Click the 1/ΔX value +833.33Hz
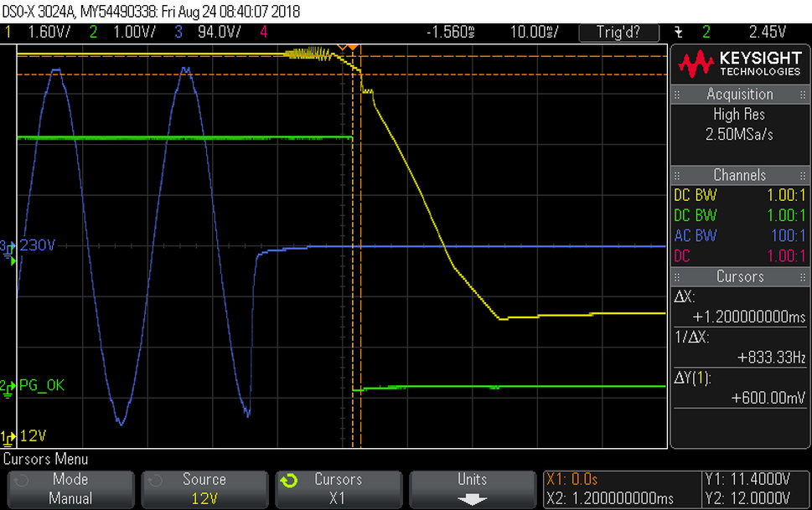The height and width of the screenshot is (510, 812). coord(772,358)
